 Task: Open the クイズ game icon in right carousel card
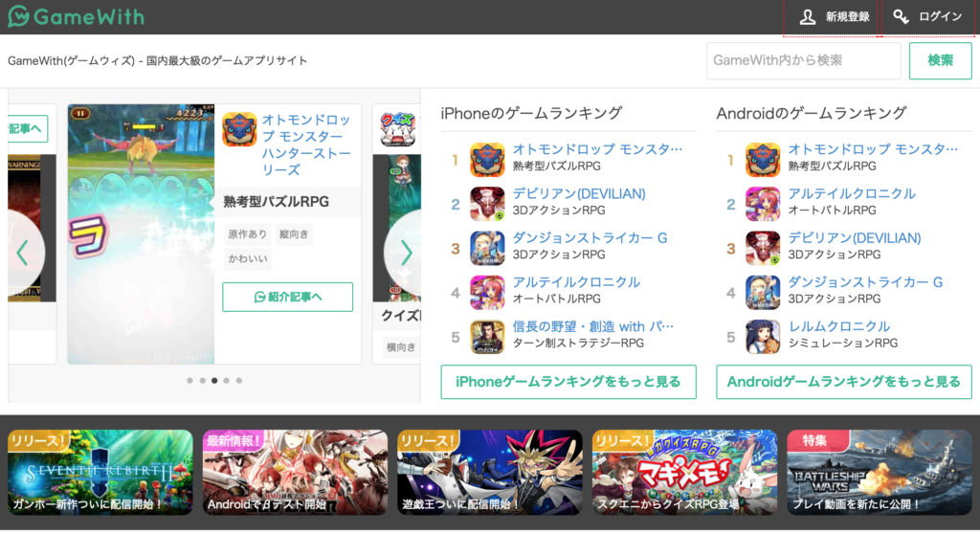point(398,129)
